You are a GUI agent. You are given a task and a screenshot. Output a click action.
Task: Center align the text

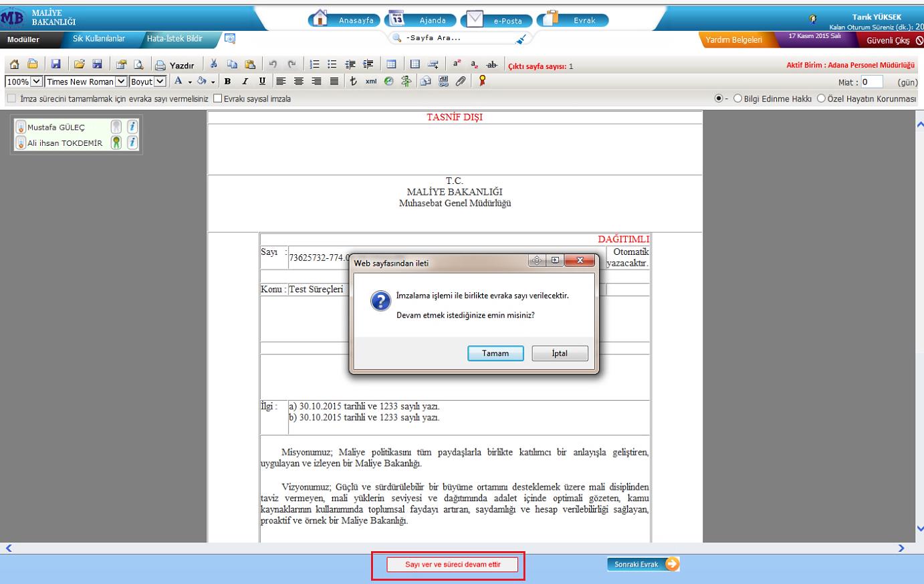click(x=299, y=81)
